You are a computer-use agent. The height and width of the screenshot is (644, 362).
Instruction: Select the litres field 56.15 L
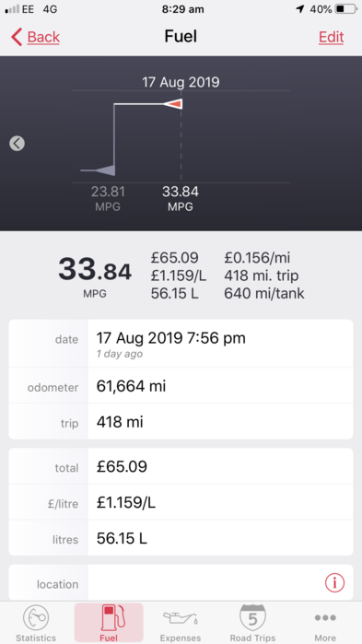[x=181, y=538]
